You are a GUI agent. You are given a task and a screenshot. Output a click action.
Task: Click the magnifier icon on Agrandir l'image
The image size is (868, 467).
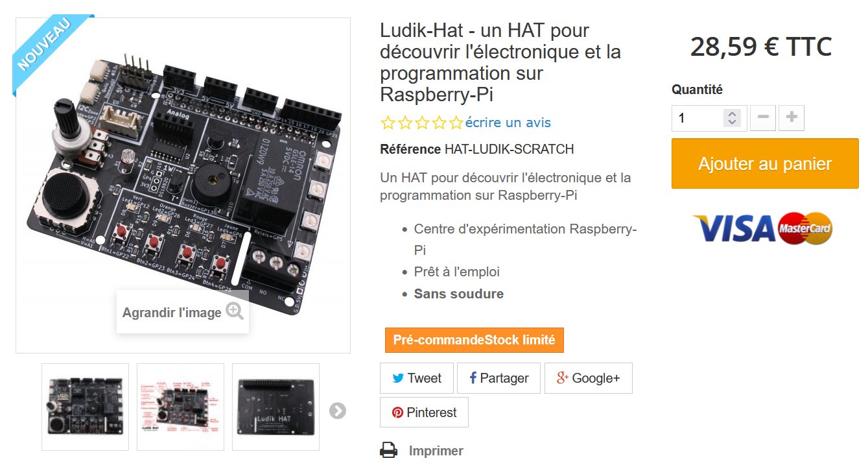pos(235,312)
